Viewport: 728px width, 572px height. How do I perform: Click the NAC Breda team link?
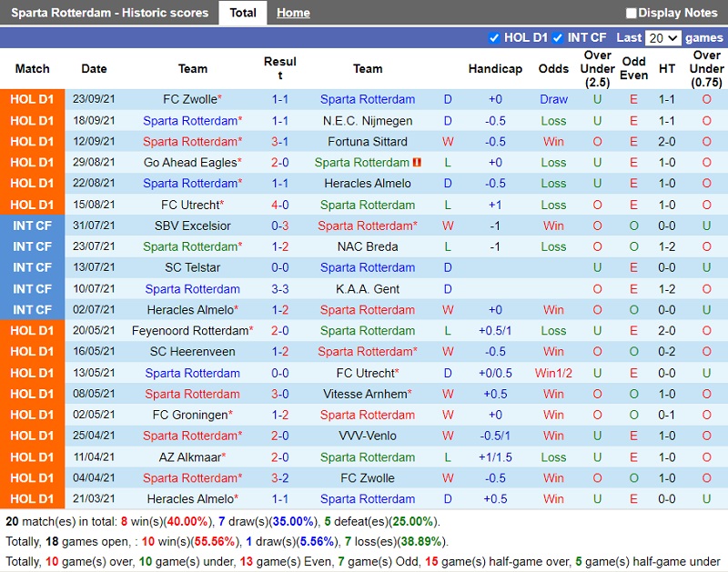(x=368, y=246)
